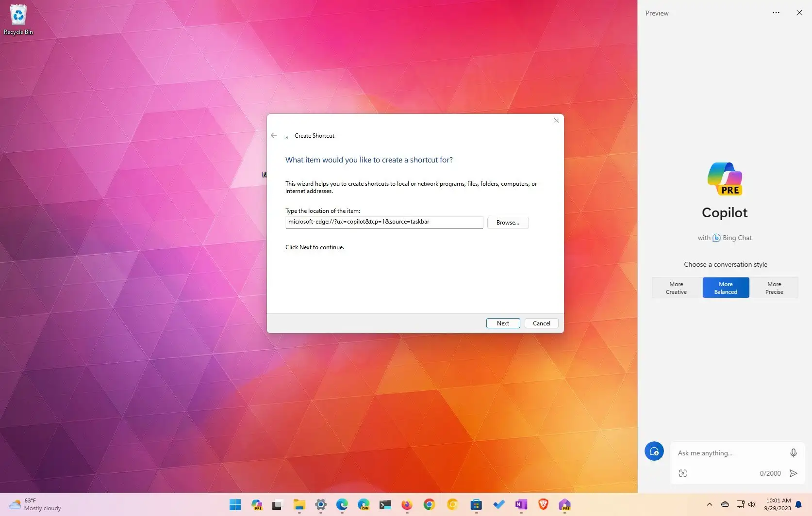Click the back arrow in Create Shortcut wizard
Screen dimensions: 812x516
(274, 135)
